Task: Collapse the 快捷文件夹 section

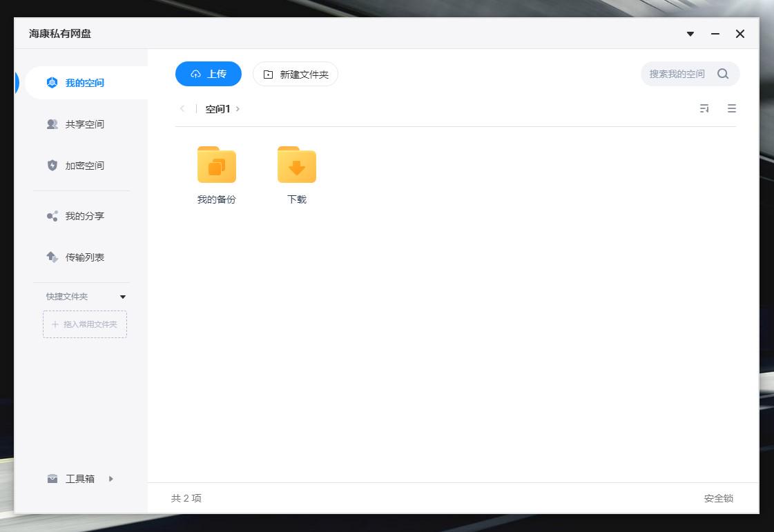Action: click(122, 297)
